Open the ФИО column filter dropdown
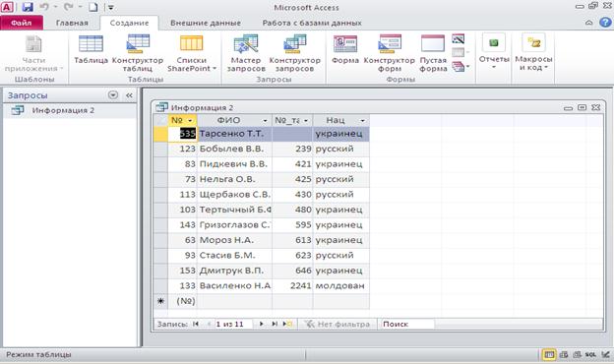 pos(265,121)
